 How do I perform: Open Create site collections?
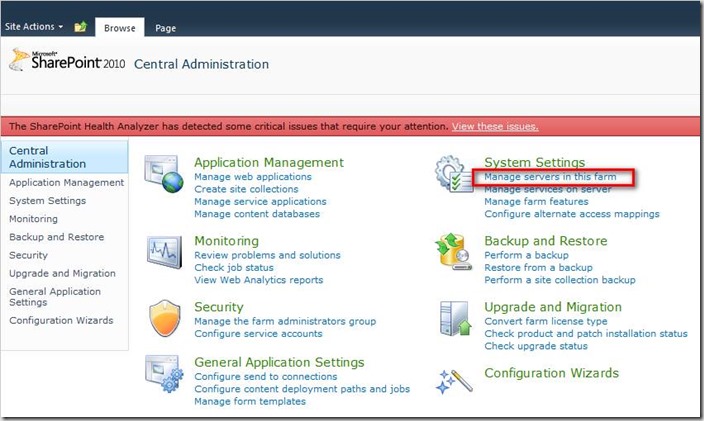pos(246,189)
